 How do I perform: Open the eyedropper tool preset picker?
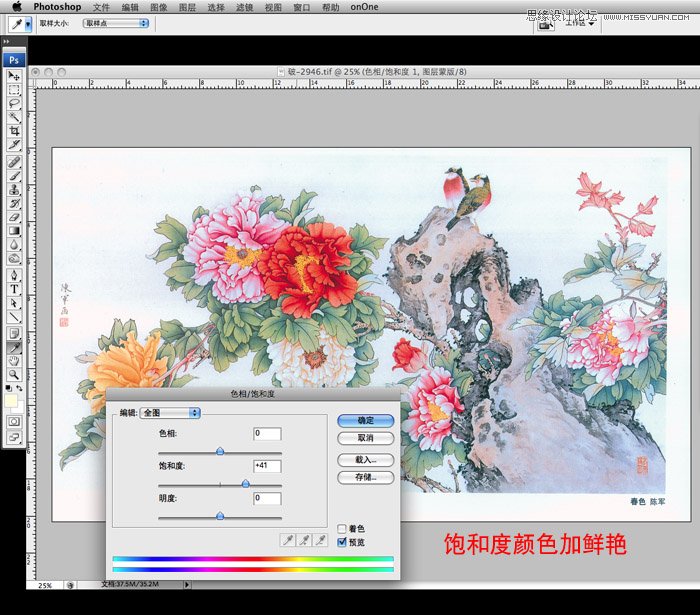click(28, 24)
